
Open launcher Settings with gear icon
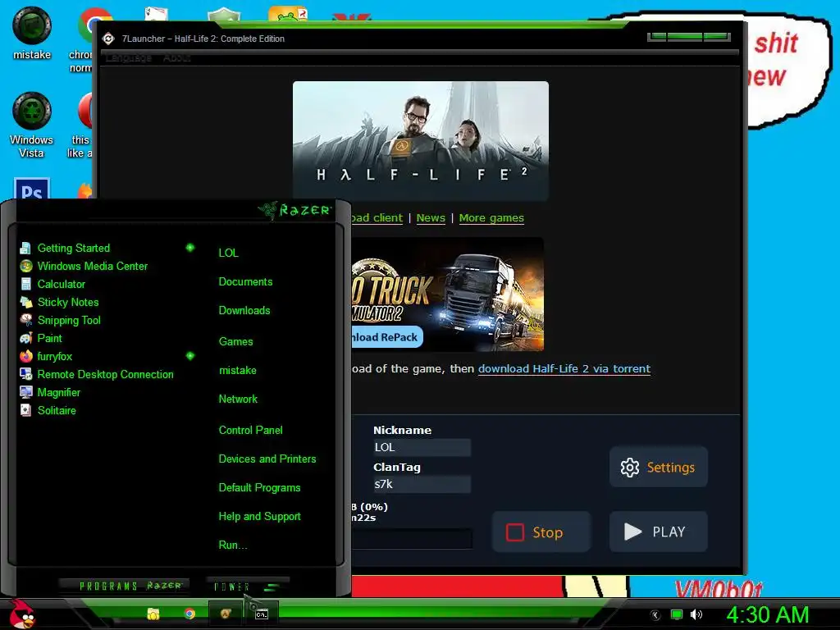[x=659, y=467]
